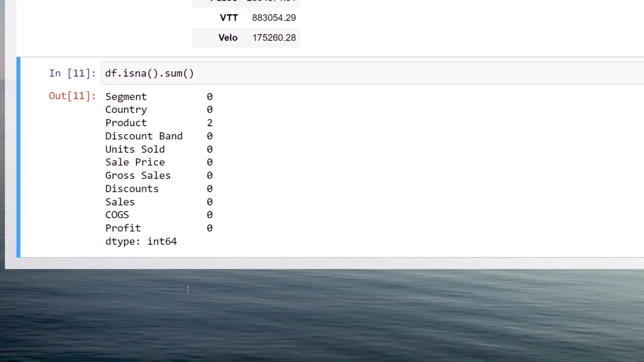Click the Out[11] output label
Viewport: 644px width, 362px height.
pyautogui.click(x=72, y=96)
